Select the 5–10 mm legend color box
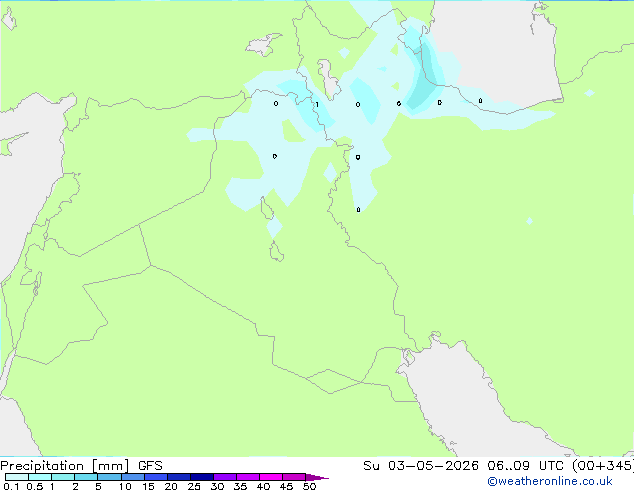Viewport: 634px width, 490px height. click(109, 477)
